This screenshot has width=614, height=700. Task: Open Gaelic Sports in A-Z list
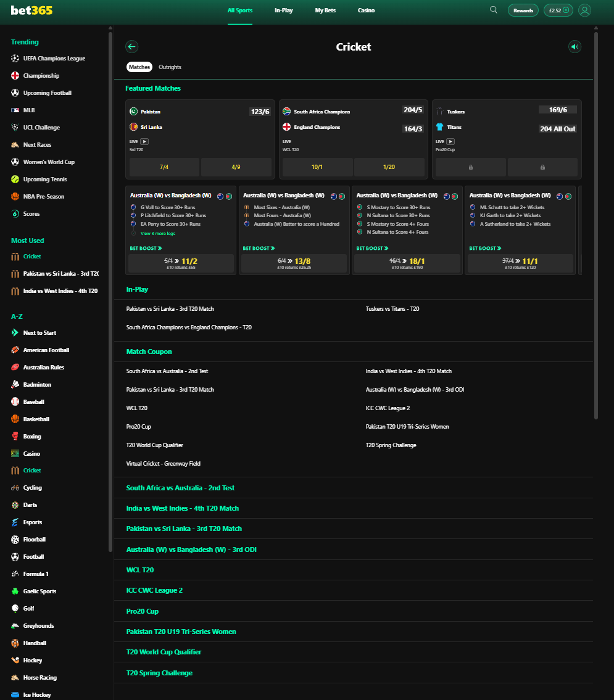click(39, 591)
